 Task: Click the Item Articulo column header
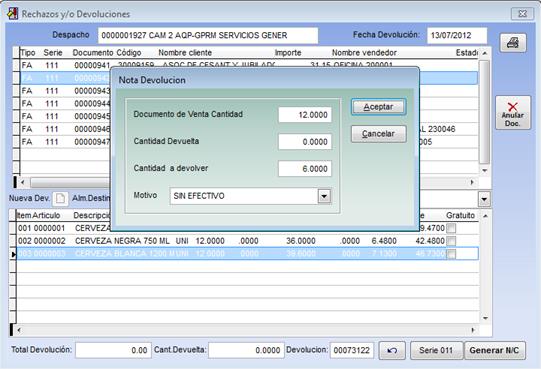(x=39, y=215)
